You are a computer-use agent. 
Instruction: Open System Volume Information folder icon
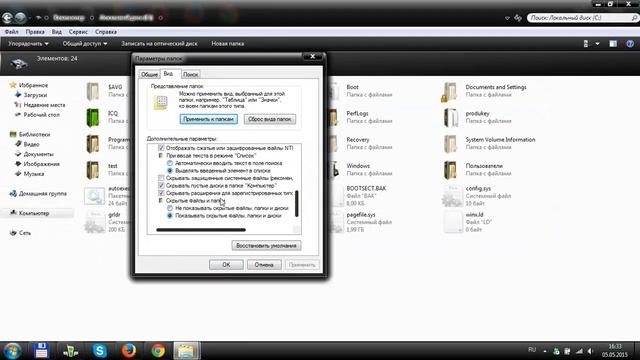click(x=451, y=144)
